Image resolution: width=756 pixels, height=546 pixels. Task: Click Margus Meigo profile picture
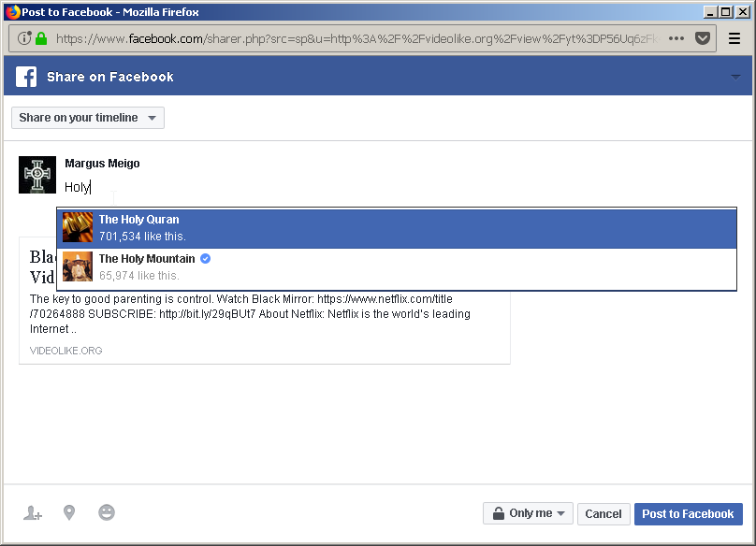pyautogui.click(x=37, y=175)
